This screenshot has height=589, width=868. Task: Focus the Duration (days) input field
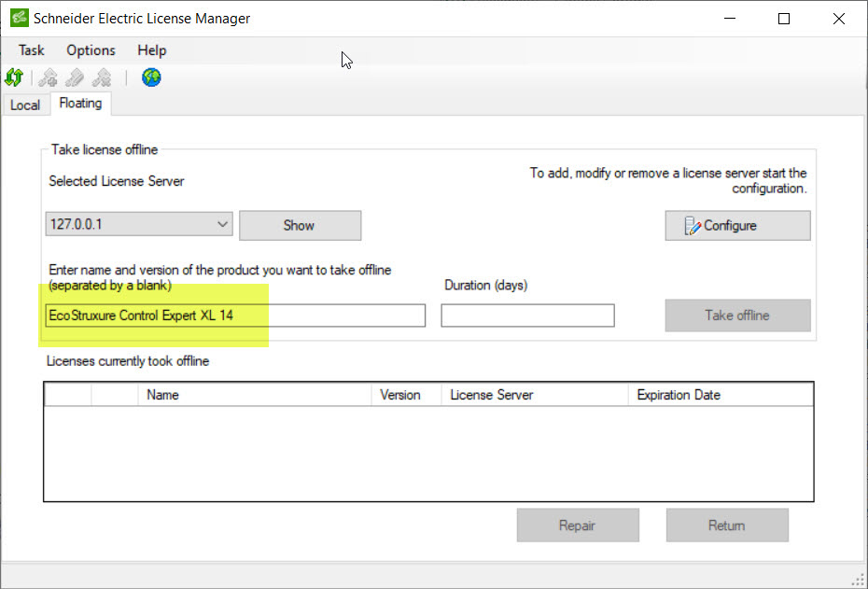(527, 316)
